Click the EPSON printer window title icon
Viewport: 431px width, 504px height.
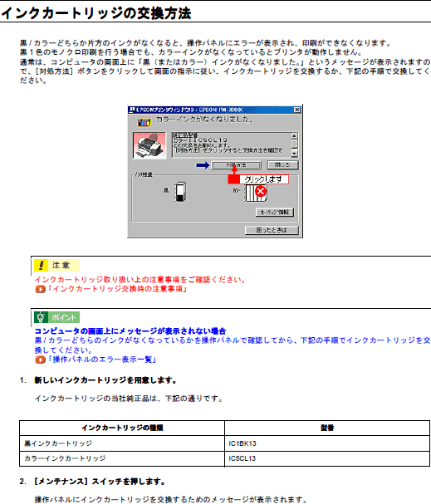point(131,110)
